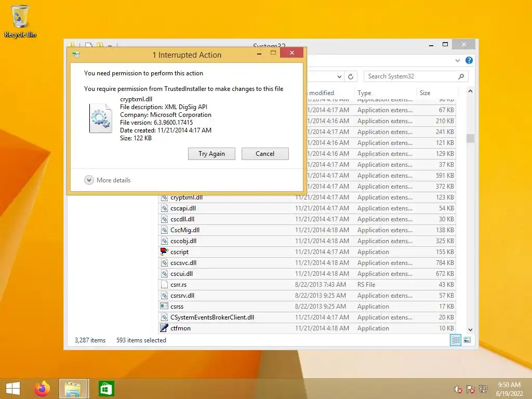
Task: Open the Explorer Help question mark icon
Action: coord(469,60)
